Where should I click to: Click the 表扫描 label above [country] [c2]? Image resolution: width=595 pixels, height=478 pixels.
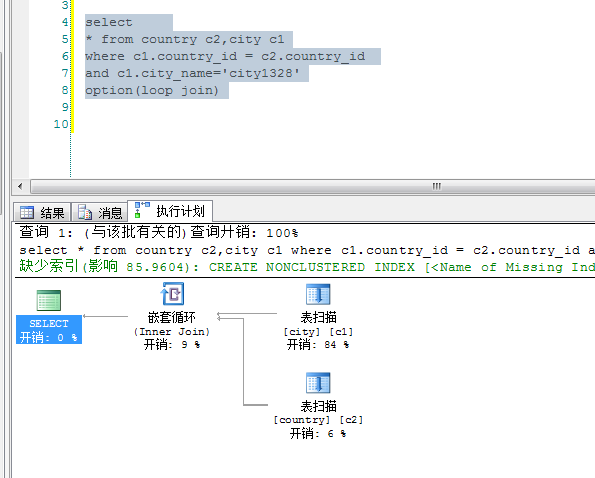click(318, 406)
